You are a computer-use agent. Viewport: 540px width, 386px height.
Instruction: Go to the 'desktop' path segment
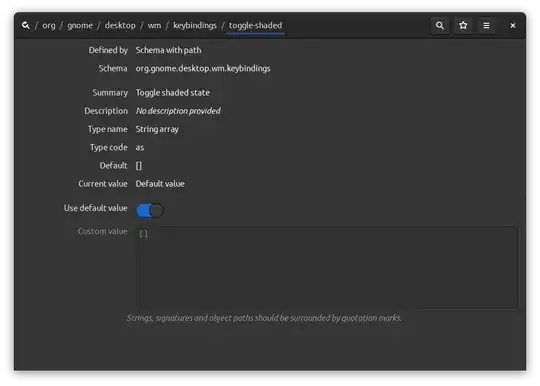(x=120, y=25)
